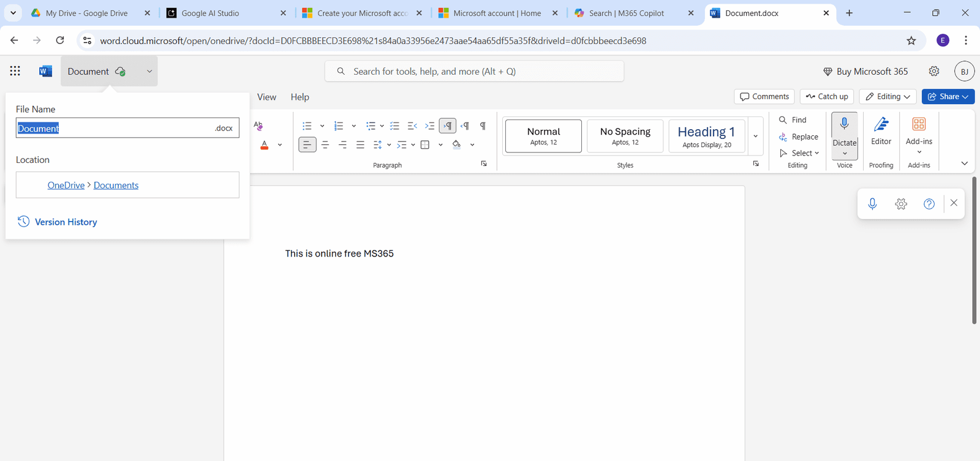980x461 pixels.
Task: Click the Clear Formatting eraser icon
Action: pyautogui.click(x=258, y=126)
